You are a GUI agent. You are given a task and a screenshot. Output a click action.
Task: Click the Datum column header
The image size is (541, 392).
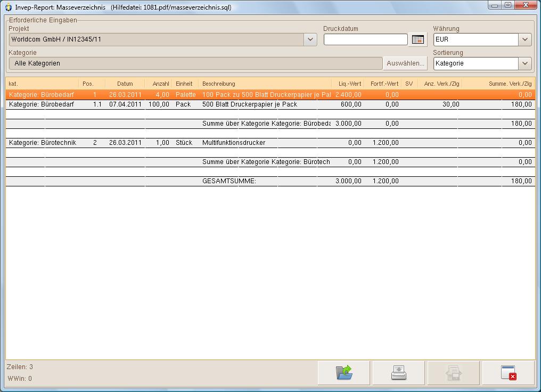coord(125,84)
